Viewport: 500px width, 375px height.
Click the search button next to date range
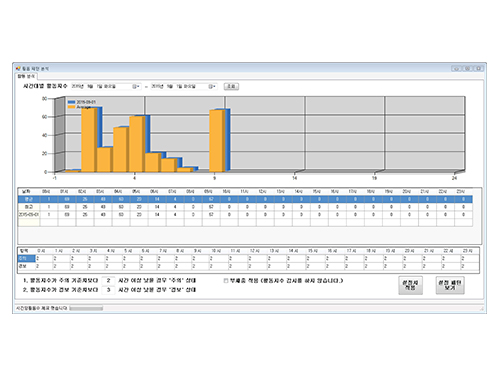(x=231, y=86)
